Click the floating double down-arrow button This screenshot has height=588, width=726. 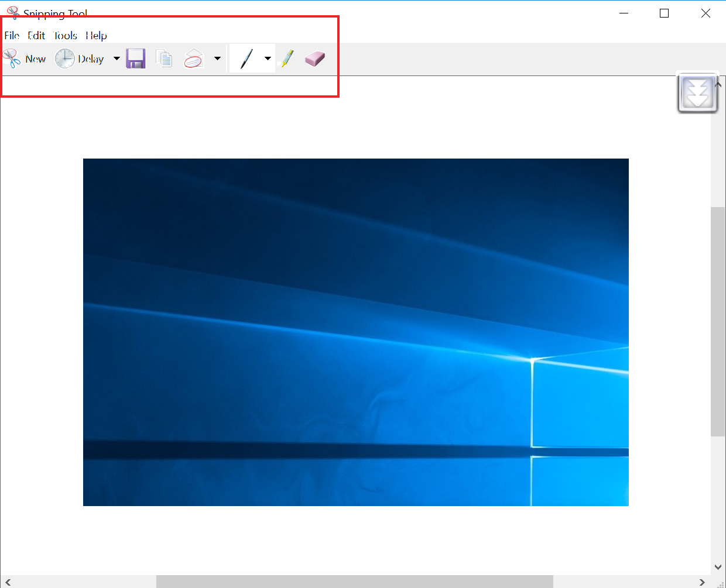697,92
